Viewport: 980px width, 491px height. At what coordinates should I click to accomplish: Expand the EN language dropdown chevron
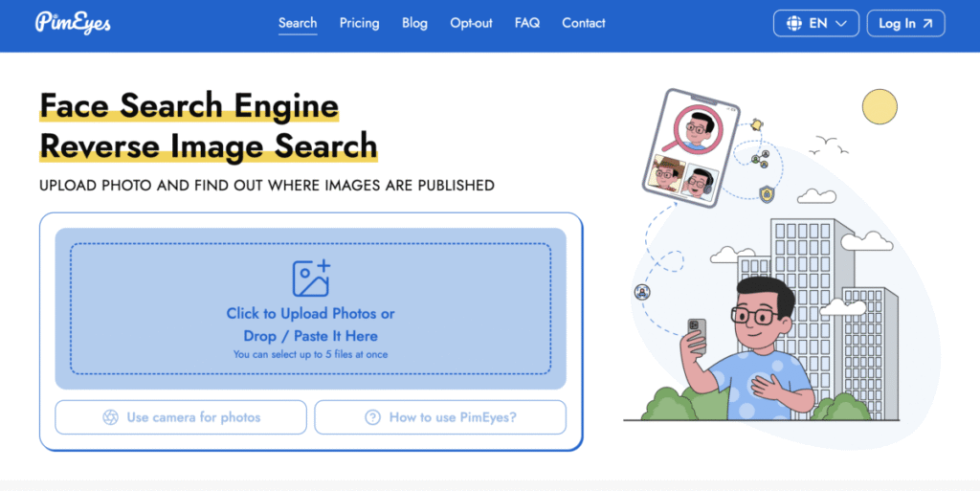(841, 24)
